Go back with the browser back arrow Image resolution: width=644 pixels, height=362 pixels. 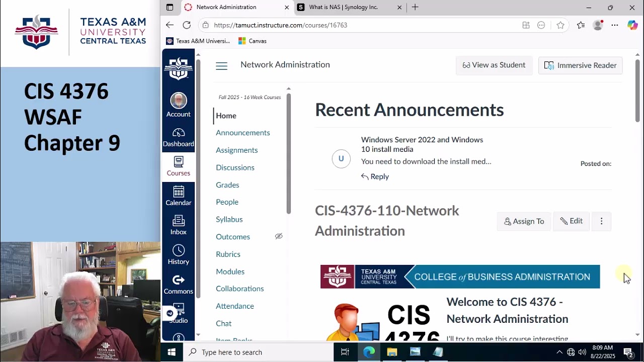point(170,25)
